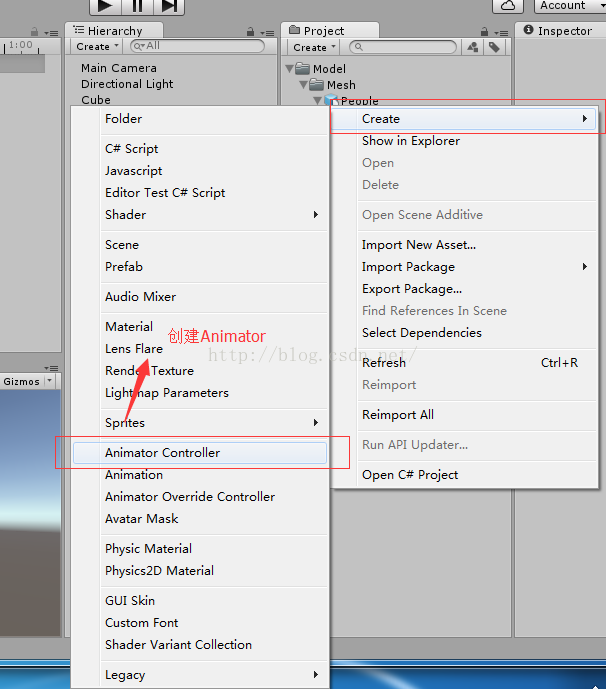Click Reimport All
The image size is (606, 689).
(x=464, y=415)
